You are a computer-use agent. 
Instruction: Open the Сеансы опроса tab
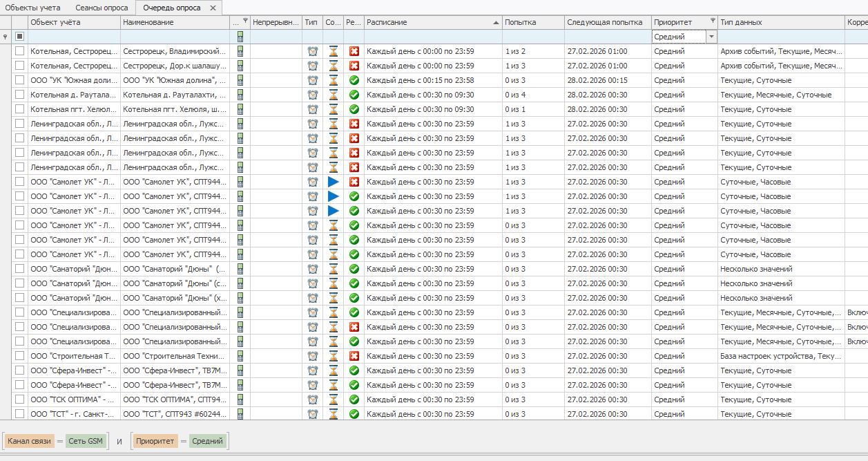(x=102, y=8)
